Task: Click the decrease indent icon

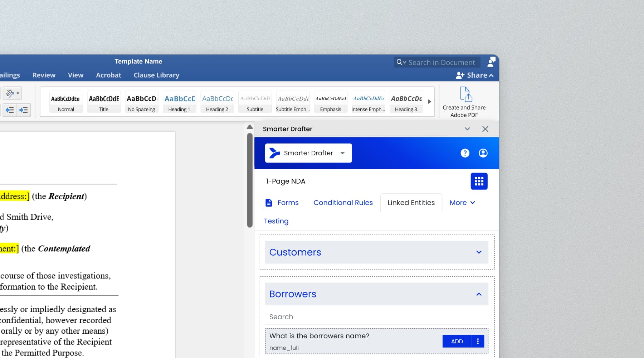Action: (10, 110)
